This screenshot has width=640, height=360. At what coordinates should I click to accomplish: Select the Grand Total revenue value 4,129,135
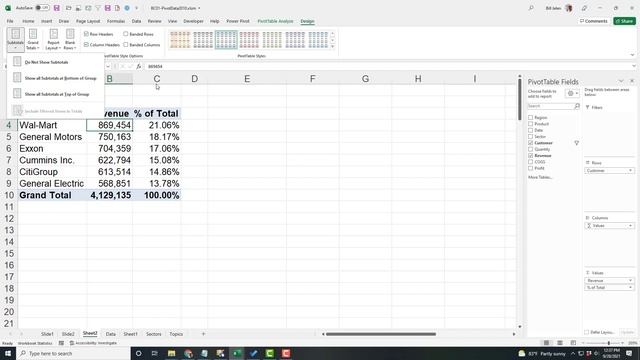(x=109, y=195)
